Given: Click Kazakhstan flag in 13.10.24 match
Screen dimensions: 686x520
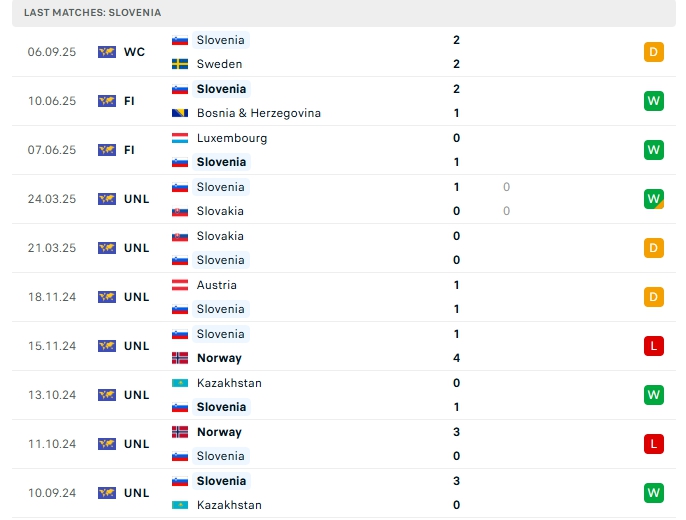Looking at the screenshot, I should 180,383.
